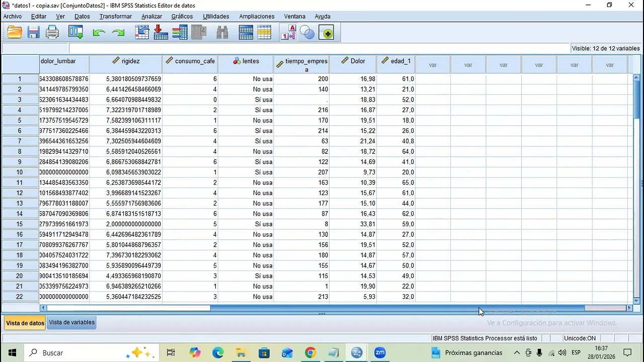The width and height of the screenshot is (644, 362).
Task: Click the vertical scrollbar down arrow
Action: 636,301
